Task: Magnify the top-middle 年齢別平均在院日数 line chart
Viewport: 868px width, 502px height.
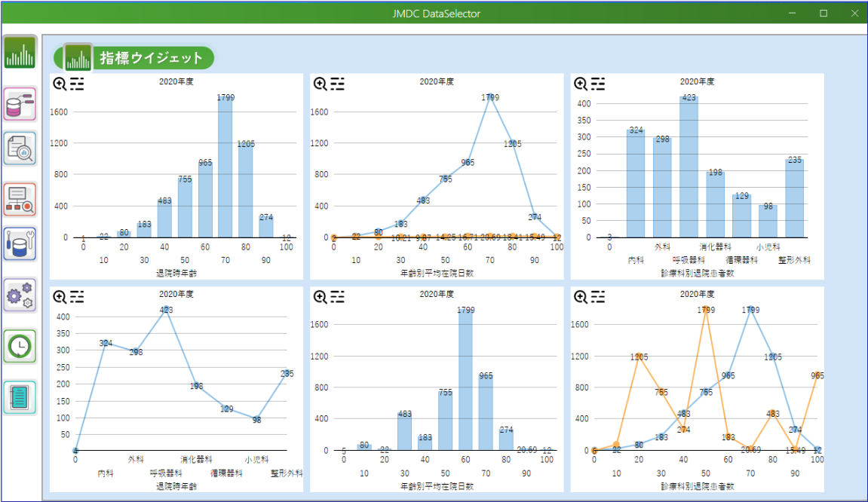Action: pos(320,84)
